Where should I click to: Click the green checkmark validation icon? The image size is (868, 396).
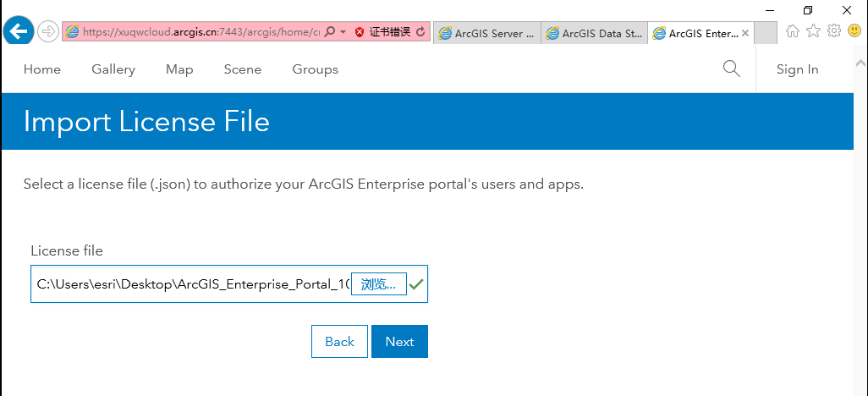tap(416, 284)
